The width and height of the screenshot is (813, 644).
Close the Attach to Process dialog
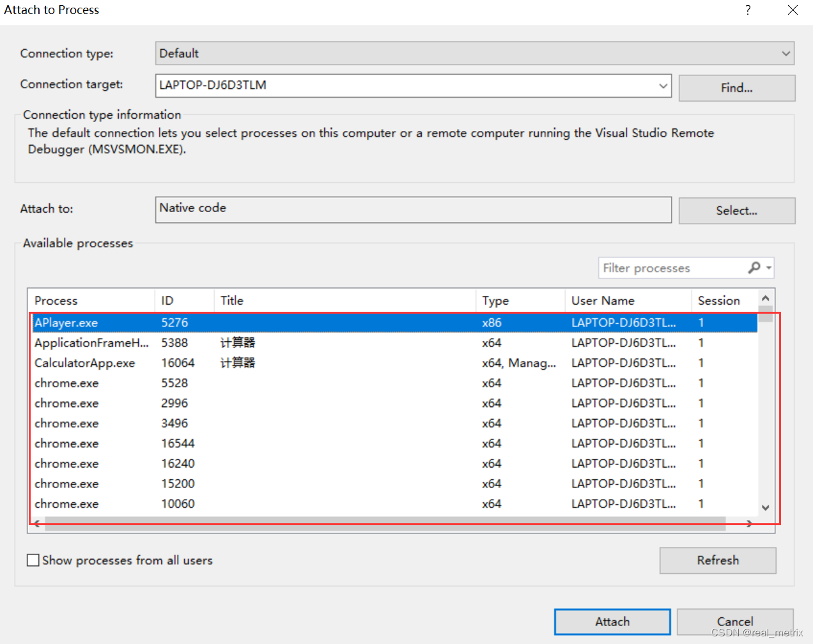point(793,10)
